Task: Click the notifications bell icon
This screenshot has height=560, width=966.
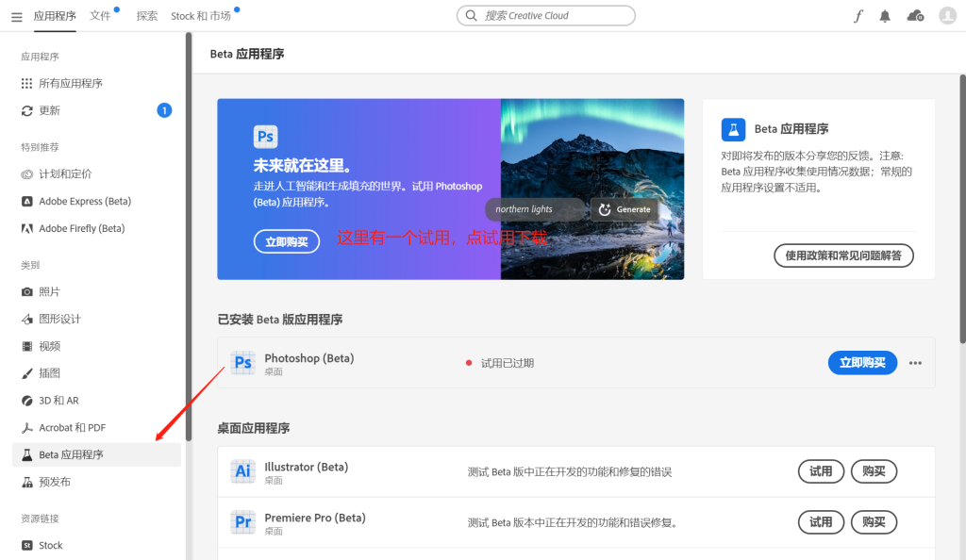Action: coord(885,16)
